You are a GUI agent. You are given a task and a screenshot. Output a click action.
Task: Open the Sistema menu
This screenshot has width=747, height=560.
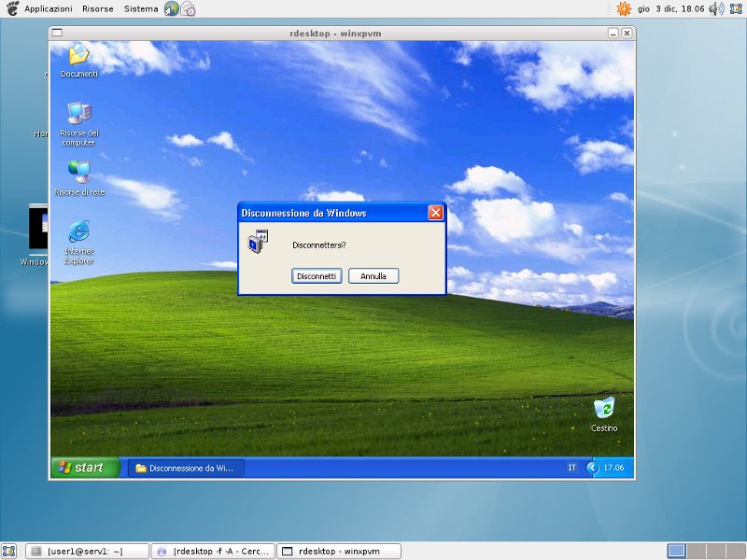pyautogui.click(x=141, y=8)
